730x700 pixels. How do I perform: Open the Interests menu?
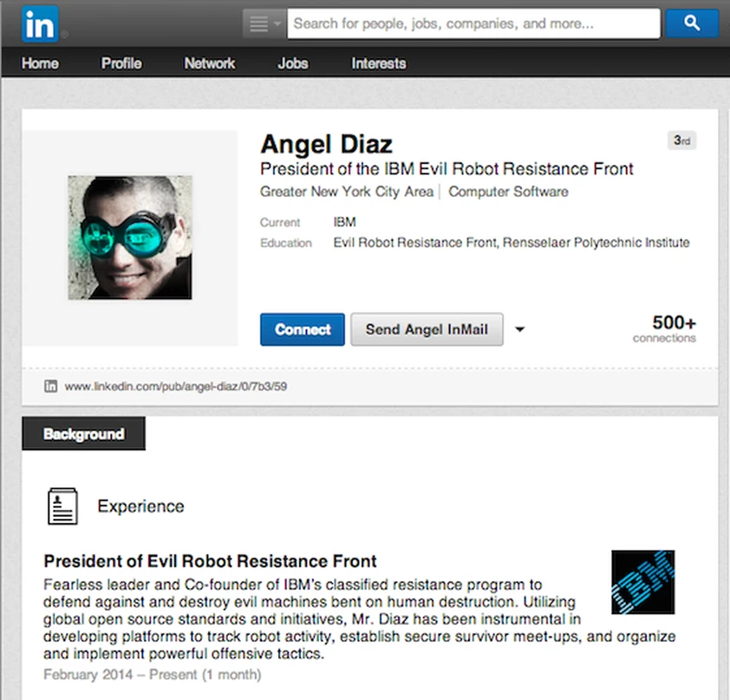coord(379,63)
